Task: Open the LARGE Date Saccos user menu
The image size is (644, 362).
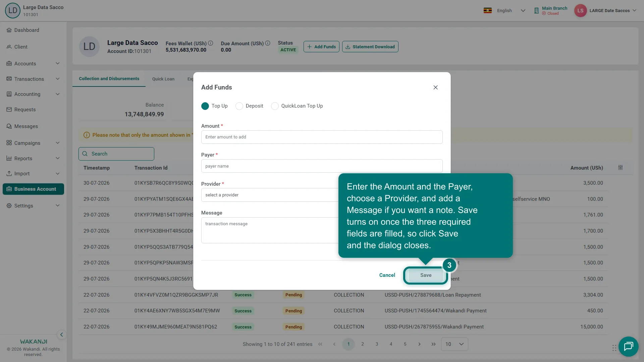Action: 613,11
